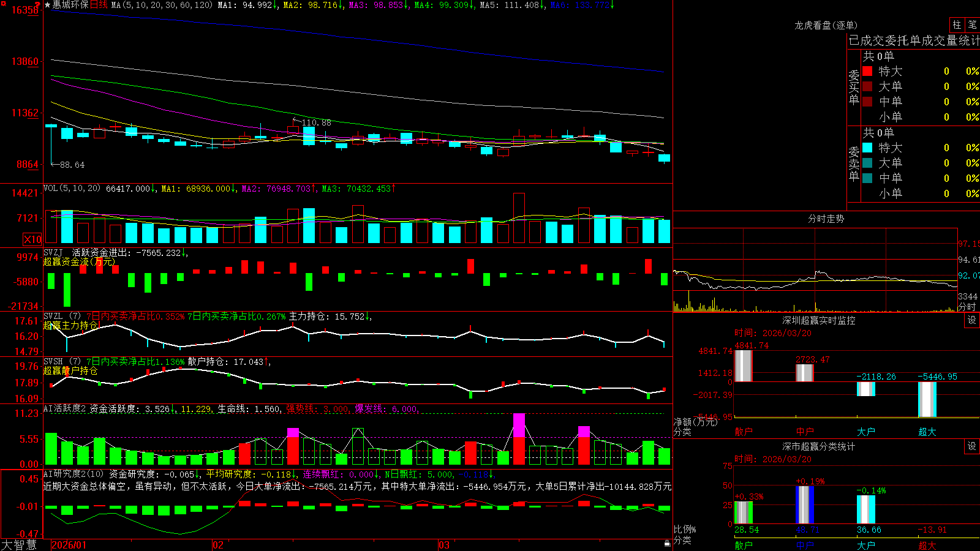Click the dark red 中单 swatch under 委买单
Image resolution: width=980 pixels, height=551 pixels.
(867, 102)
